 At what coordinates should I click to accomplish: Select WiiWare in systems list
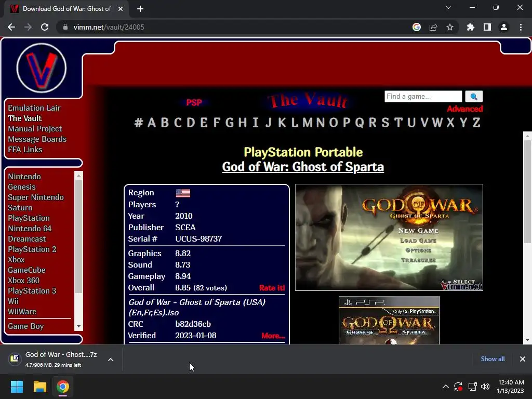point(22,312)
